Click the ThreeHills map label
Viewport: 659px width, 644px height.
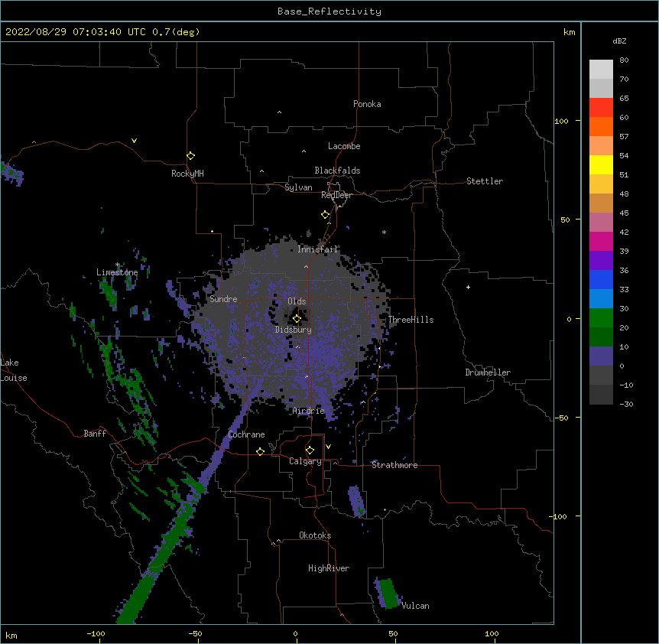click(411, 320)
